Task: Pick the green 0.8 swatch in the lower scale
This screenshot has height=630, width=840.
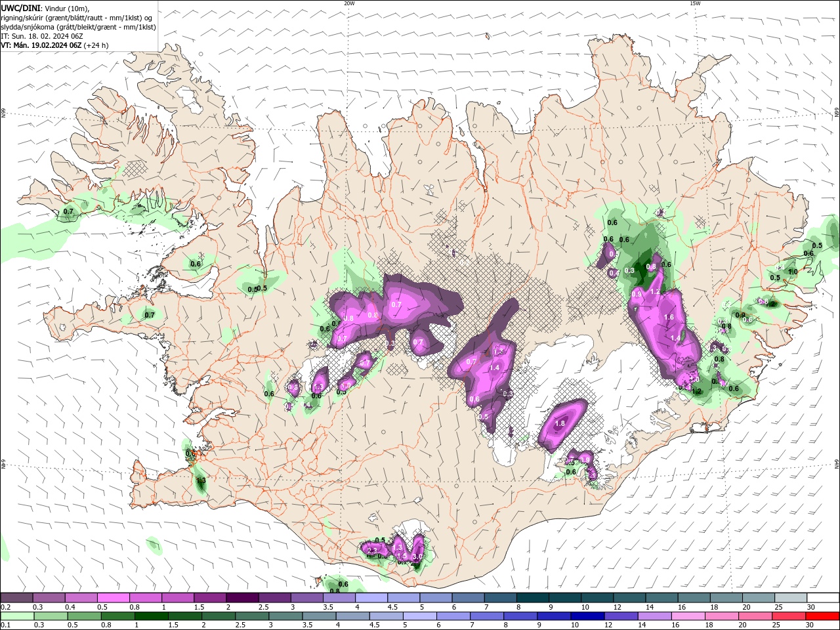Action: pyautogui.click(x=117, y=616)
